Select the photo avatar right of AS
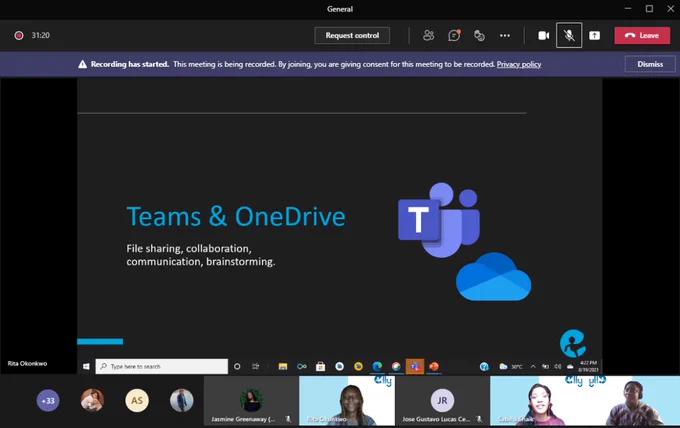The image size is (680, 428). click(x=181, y=400)
